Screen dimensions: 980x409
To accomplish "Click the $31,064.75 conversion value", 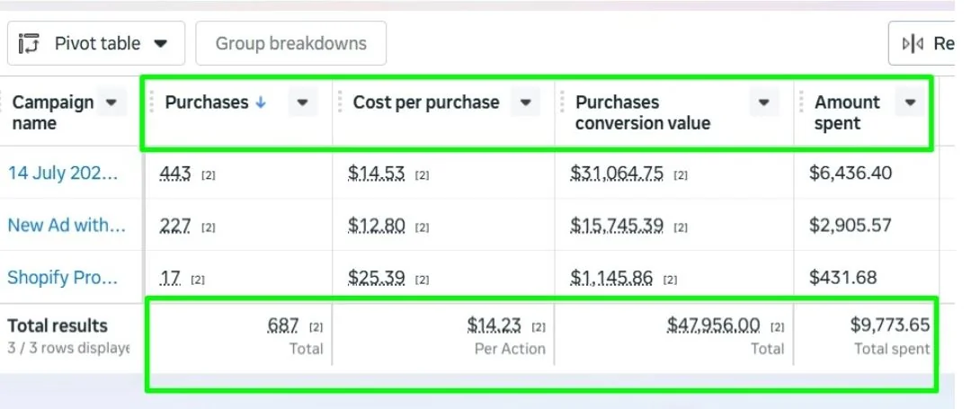I will pos(617,173).
